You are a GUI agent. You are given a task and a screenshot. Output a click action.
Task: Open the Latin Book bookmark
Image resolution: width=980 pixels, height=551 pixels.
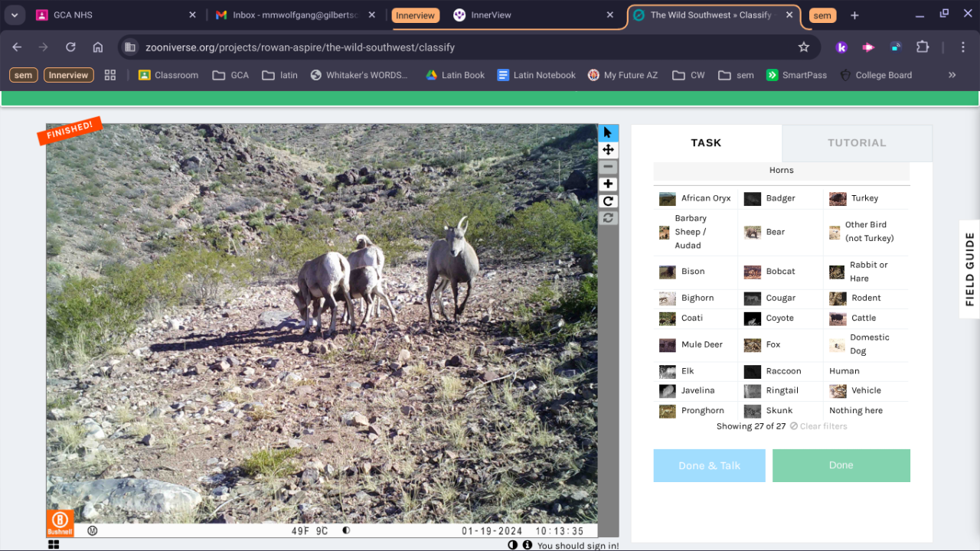click(x=456, y=75)
